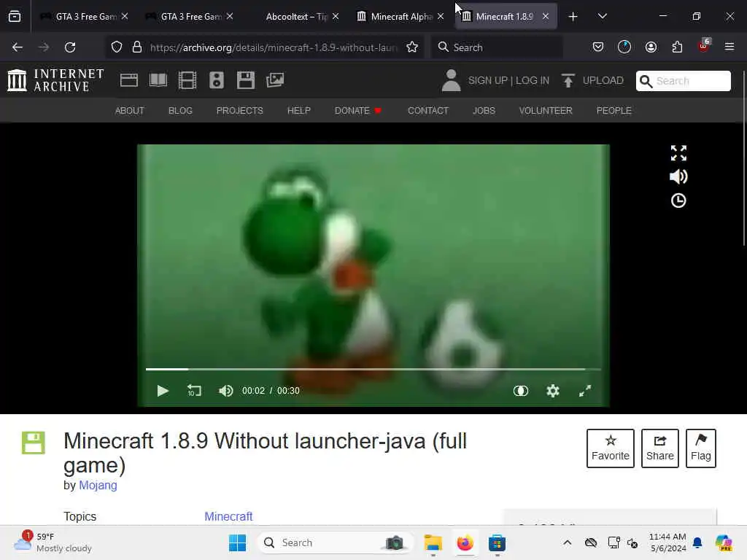
Task: Open the uBlock Origin extension icon
Action: point(704,46)
